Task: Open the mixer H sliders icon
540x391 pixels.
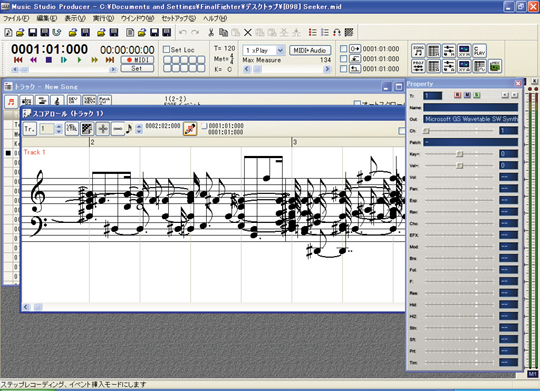Action: point(449,51)
